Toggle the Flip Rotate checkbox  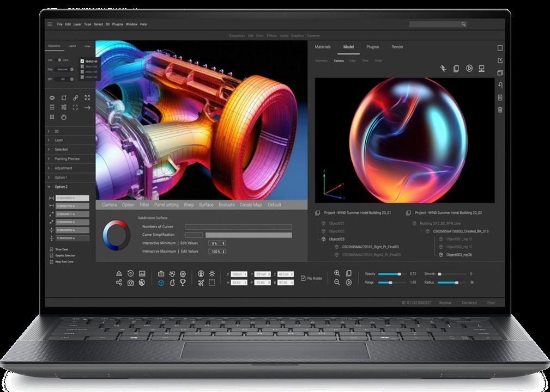(303, 278)
